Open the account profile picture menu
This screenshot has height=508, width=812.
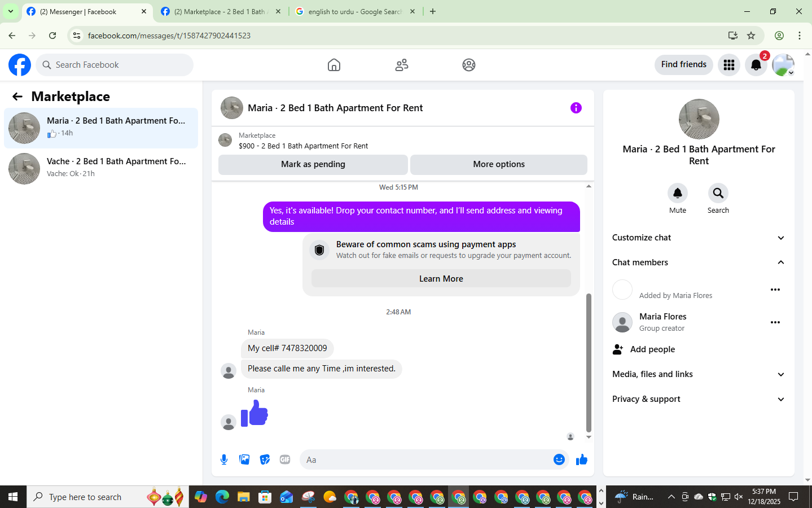tap(783, 65)
